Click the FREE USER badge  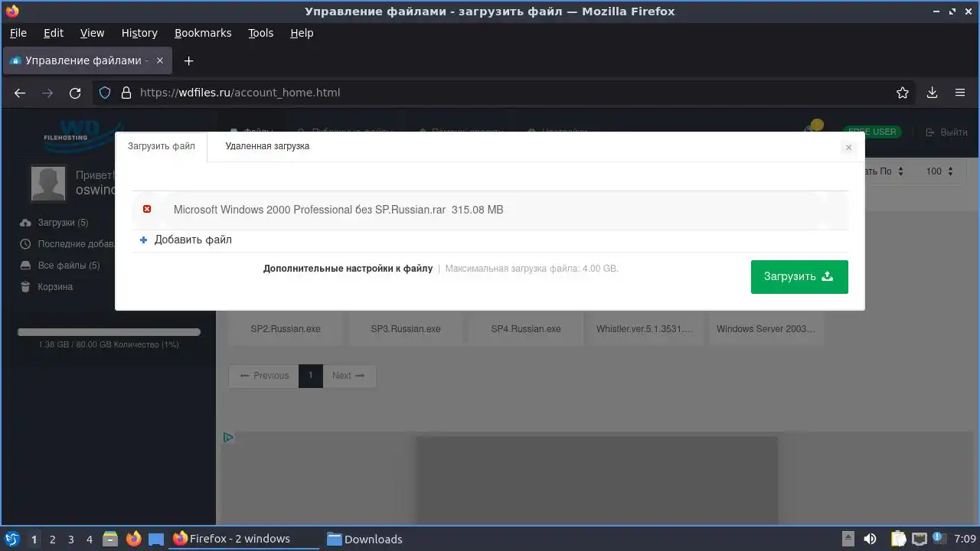tap(872, 132)
